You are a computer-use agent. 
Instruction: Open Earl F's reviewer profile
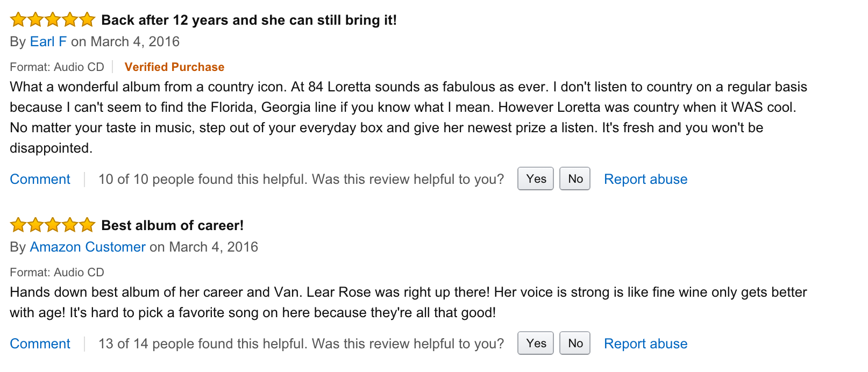[48, 42]
